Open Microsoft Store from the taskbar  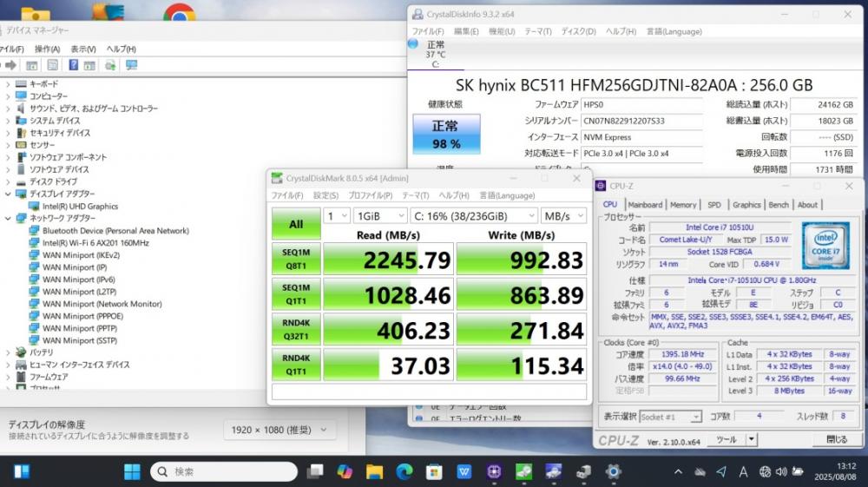pyautogui.click(x=434, y=471)
